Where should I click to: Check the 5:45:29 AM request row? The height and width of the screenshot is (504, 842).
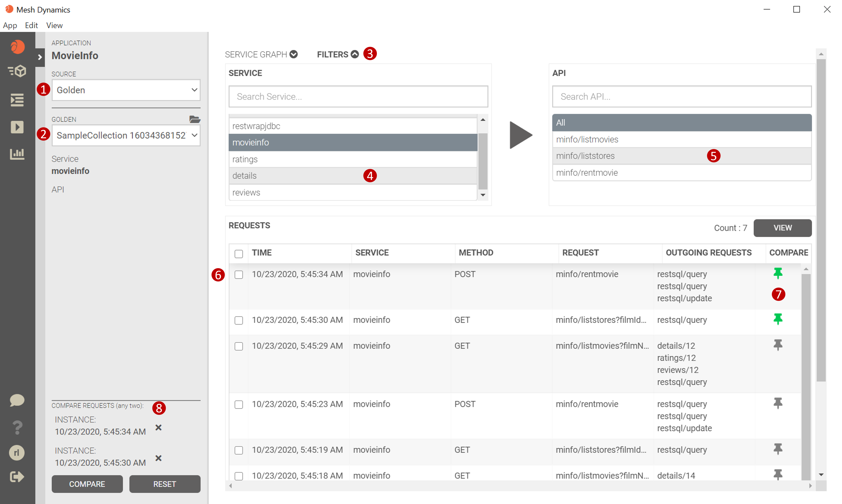239,346
